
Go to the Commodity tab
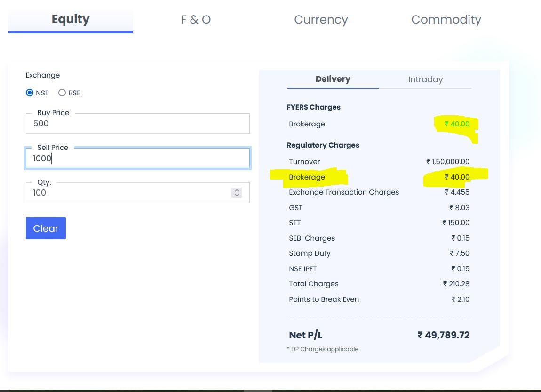[446, 20]
